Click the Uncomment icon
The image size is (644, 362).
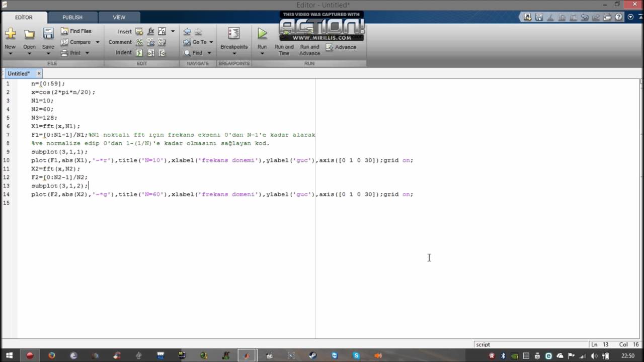tap(150, 42)
